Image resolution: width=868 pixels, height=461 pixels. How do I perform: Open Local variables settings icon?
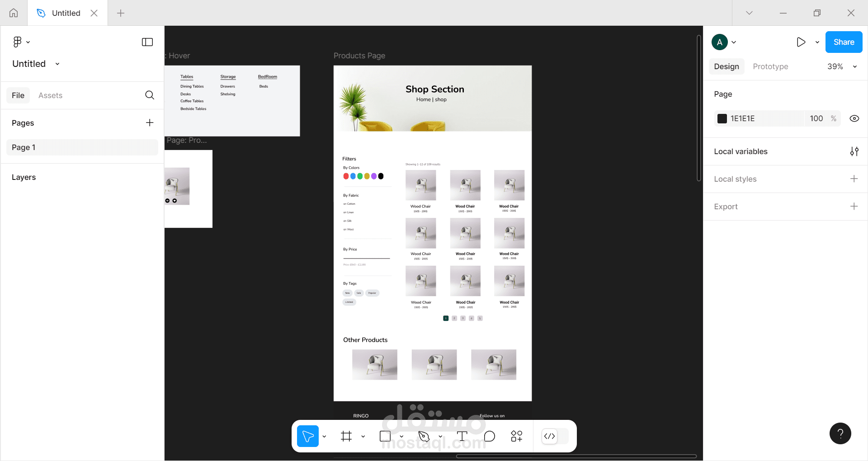tap(854, 151)
